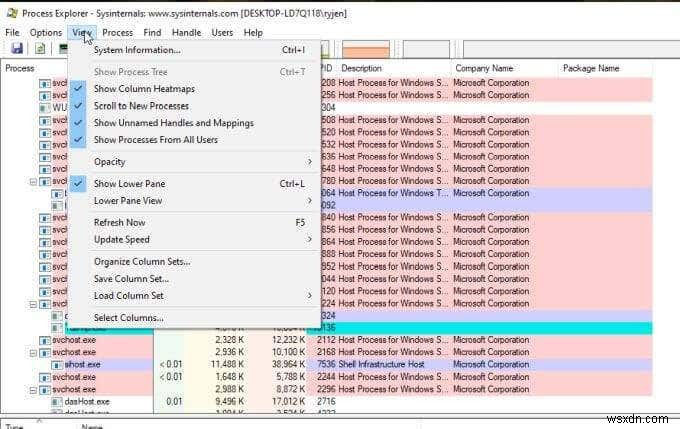
Task: Click the 12,232 K working set value
Action: click(289, 340)
